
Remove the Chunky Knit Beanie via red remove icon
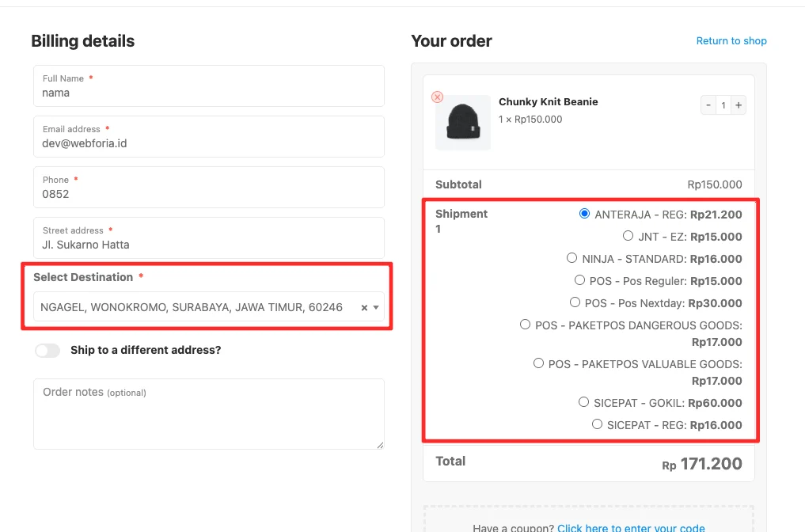(437, 97)
